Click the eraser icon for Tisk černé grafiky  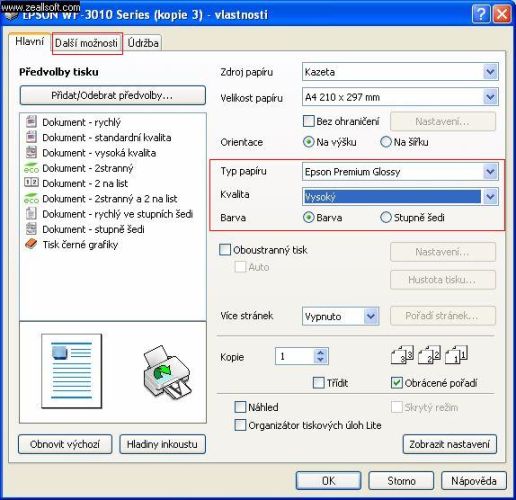[x=31, y=244]
